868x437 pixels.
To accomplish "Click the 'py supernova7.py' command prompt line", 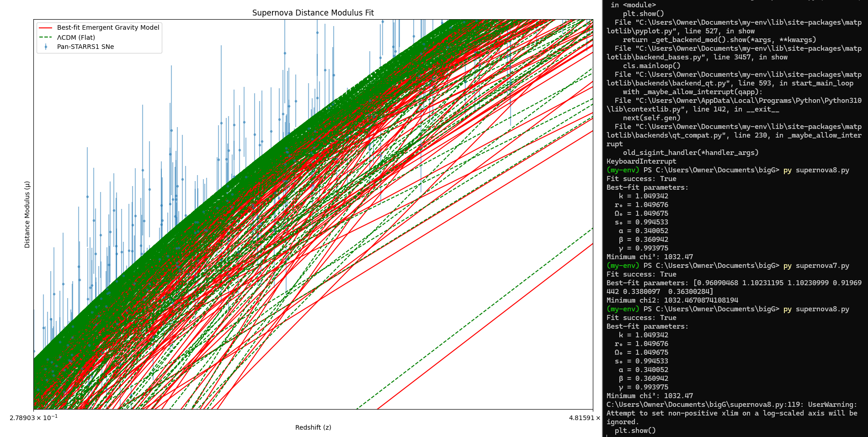I will [728, 266].
